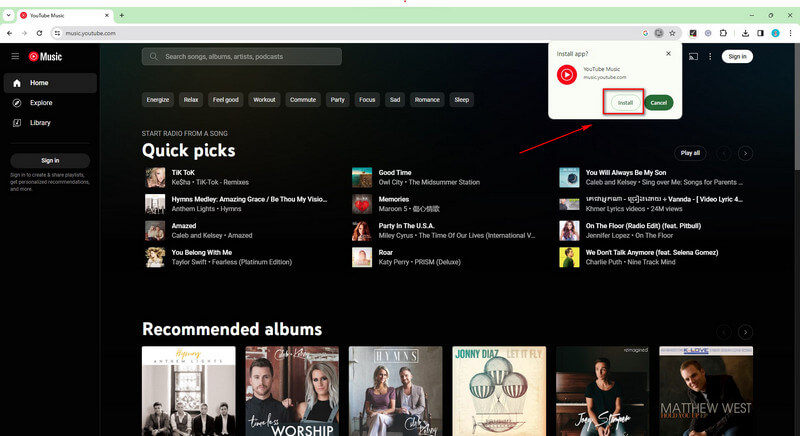Play Memories by Maroon 5

(x=393, y=199)
